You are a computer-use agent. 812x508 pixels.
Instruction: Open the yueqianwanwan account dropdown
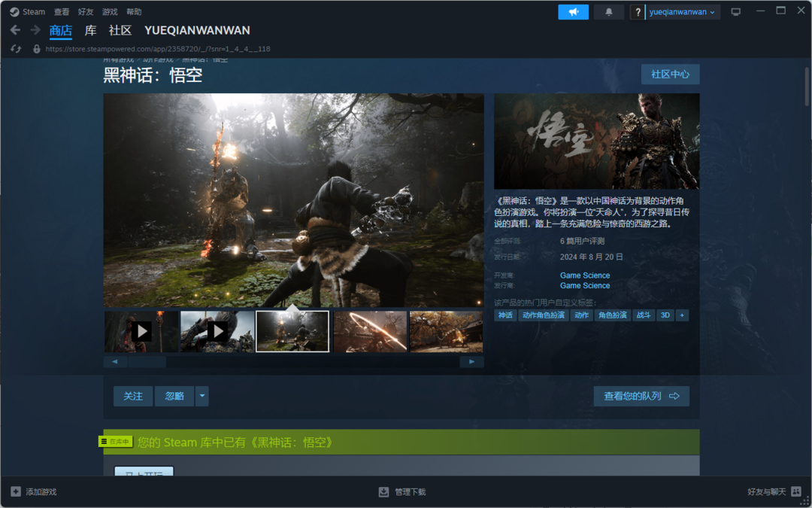(683, 12)
